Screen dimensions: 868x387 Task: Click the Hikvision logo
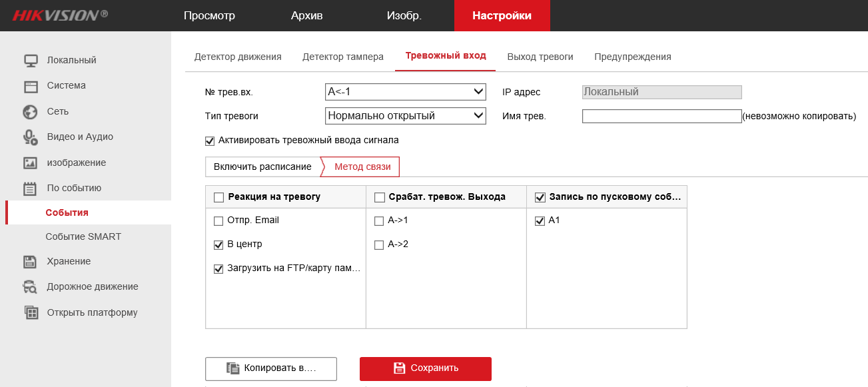(60, 15)
